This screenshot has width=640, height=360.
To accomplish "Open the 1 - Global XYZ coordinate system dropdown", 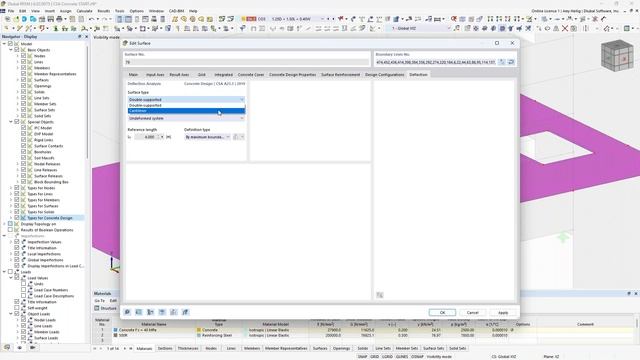I will (x=419, y=28).
